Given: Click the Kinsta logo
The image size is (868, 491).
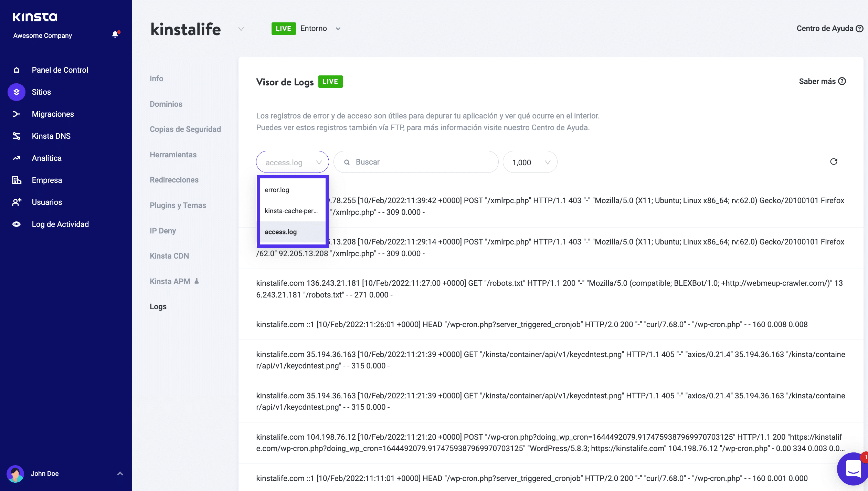Looking at the screenshot, I should tap(35, 17).
